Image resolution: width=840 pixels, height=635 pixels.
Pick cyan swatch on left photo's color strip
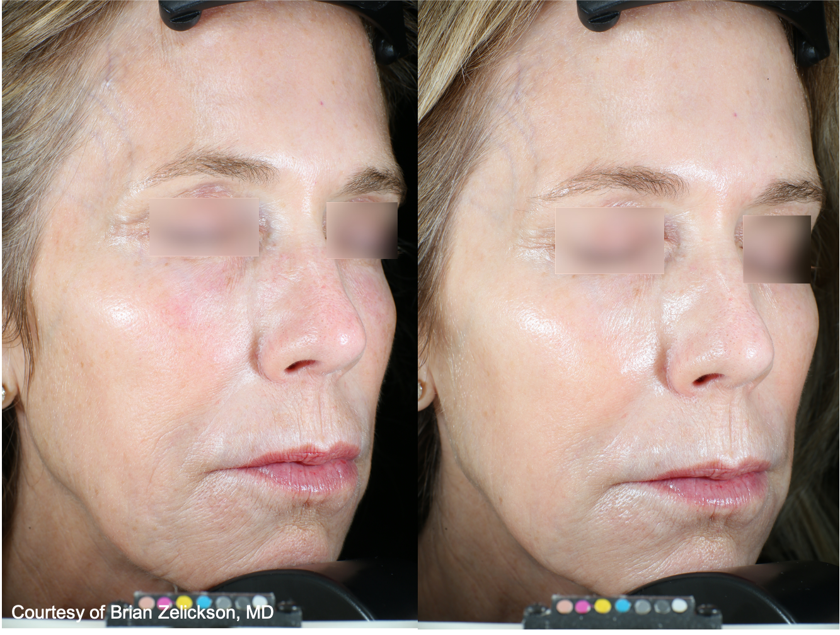pos(204,602)
